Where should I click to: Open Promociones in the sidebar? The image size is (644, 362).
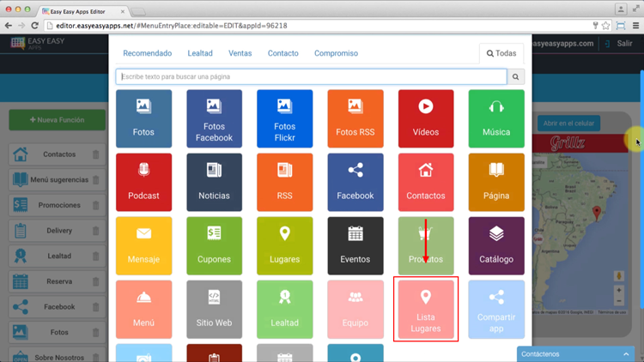point(58,205)
